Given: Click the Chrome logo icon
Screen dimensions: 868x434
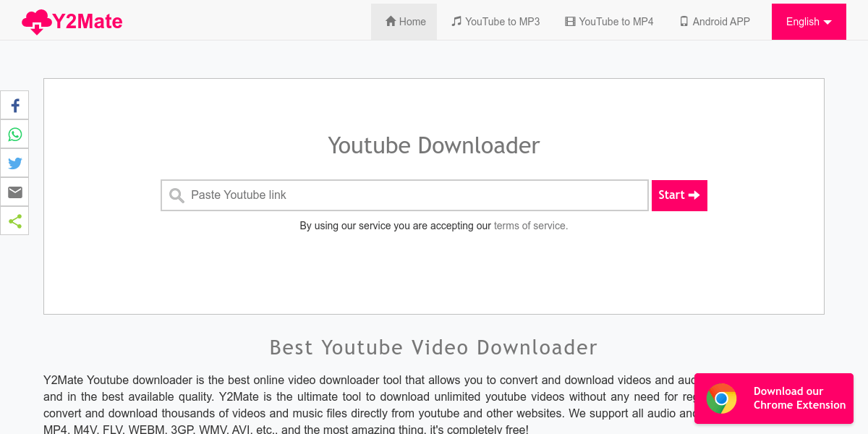Looking at the screenshot, I should pos(721,398).
